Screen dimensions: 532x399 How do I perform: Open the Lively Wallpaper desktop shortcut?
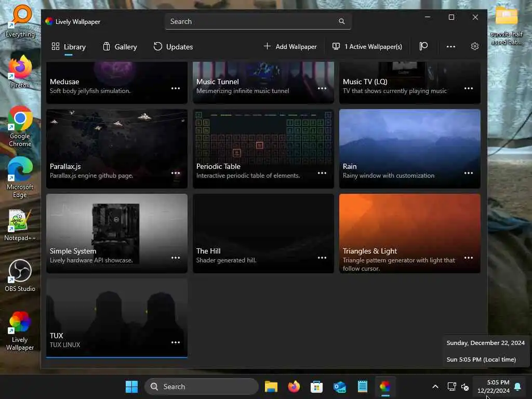[x=20, y=330]
